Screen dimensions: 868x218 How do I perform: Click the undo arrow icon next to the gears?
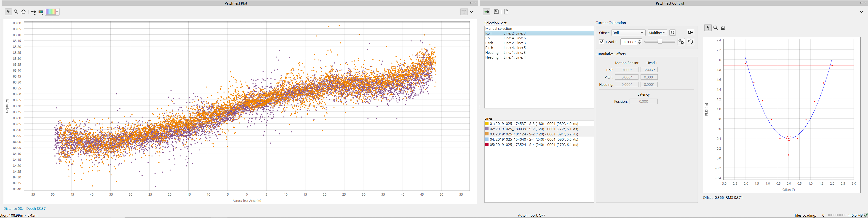point(690,42)
